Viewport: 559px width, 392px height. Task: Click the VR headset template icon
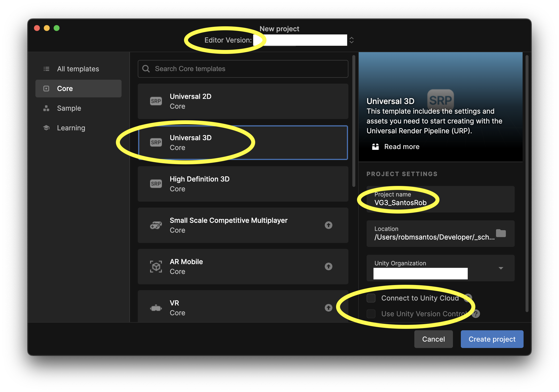156,308
